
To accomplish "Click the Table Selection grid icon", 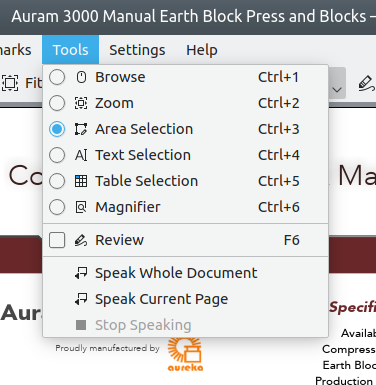I will [81, 181].
